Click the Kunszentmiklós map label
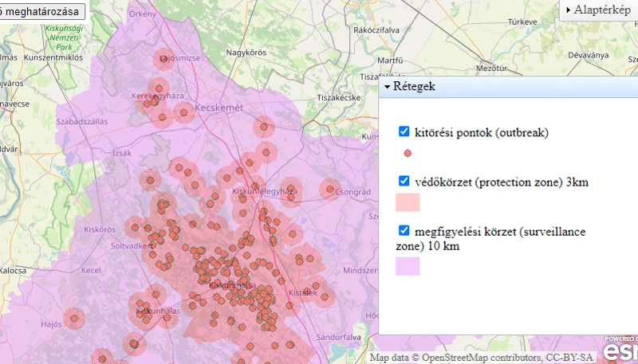Viewport: 638px width, 364px height. (x=53, y=57)
